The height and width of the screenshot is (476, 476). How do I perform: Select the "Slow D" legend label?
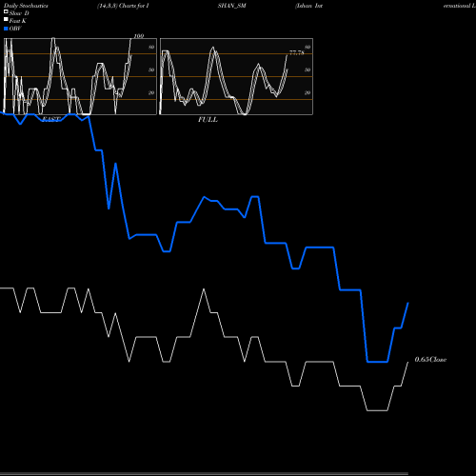point(19,13)
